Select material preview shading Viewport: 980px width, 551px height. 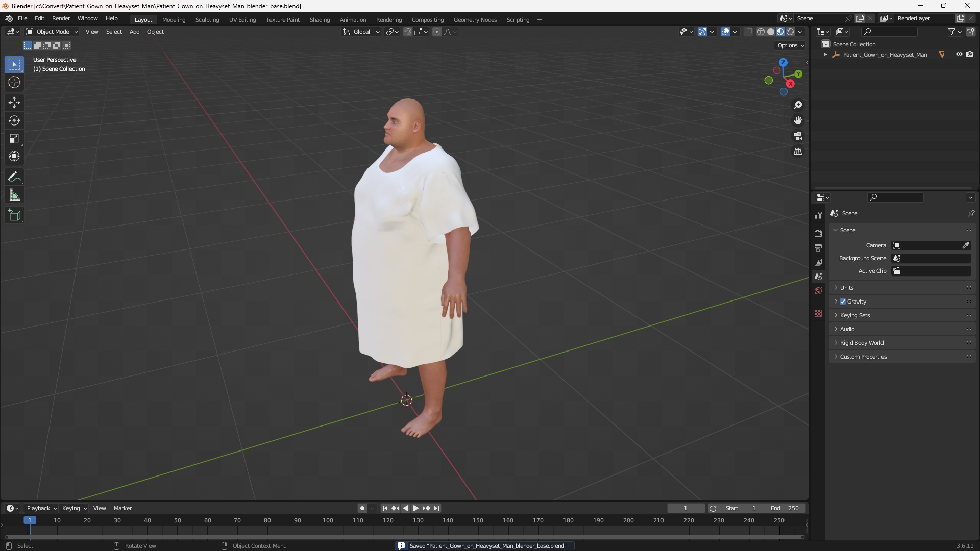[780, 32]
